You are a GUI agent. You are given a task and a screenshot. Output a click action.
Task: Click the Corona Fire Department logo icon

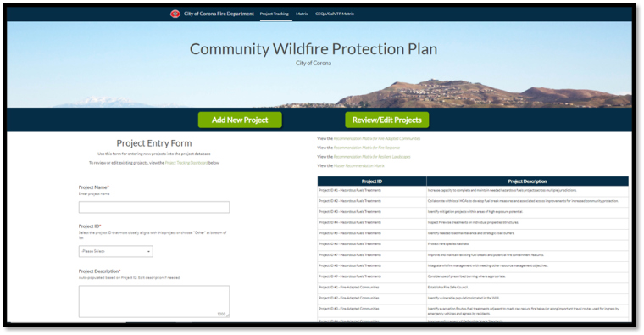click(175, 14)
